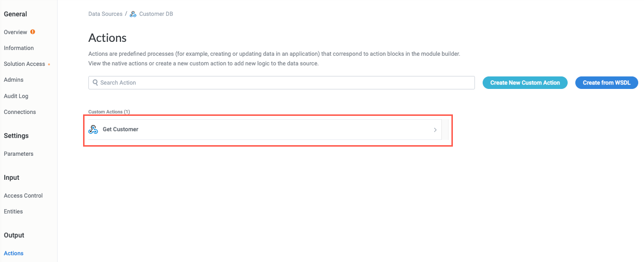This screenshot has height=262, width=644.
Task: Focus the Search Action input field
Action: 283,83
